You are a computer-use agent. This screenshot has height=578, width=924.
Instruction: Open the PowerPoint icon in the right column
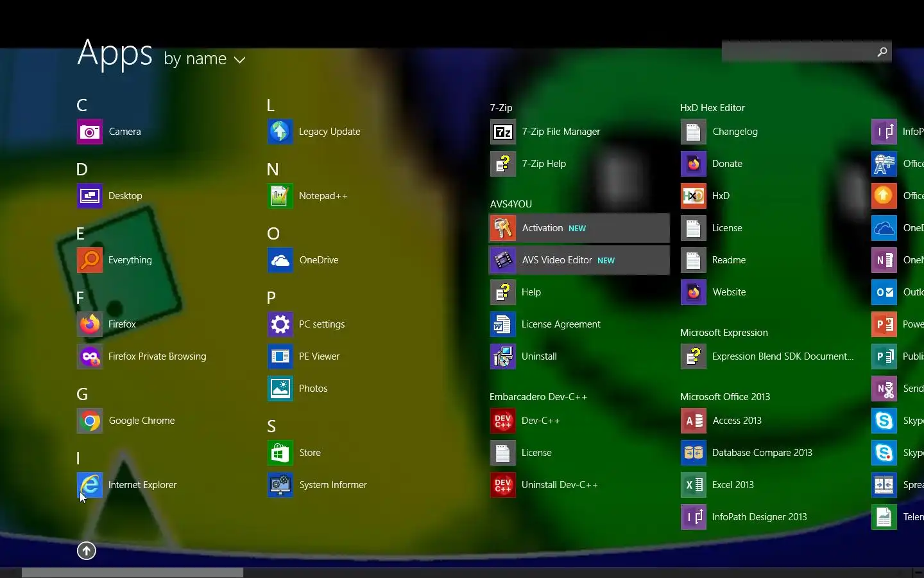[884, 324]
